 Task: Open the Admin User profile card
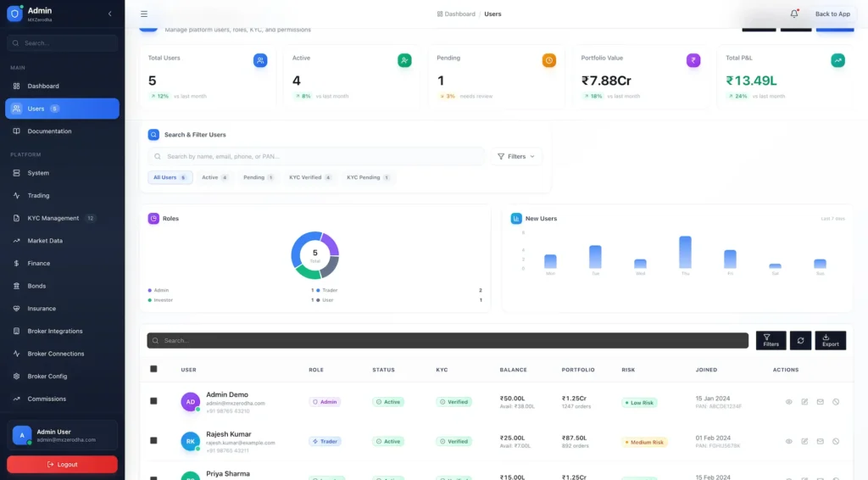click(62, 435)
